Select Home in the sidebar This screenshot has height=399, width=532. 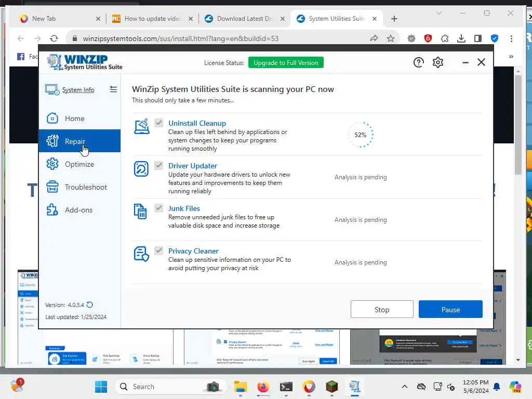(x=79, y=118)
